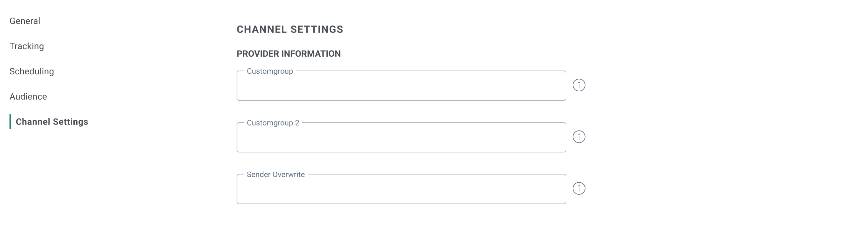Image resolution: width=868 pixels, height=245 pixels.
Task: Click the Customgroup floating label text
Action: 270,71
